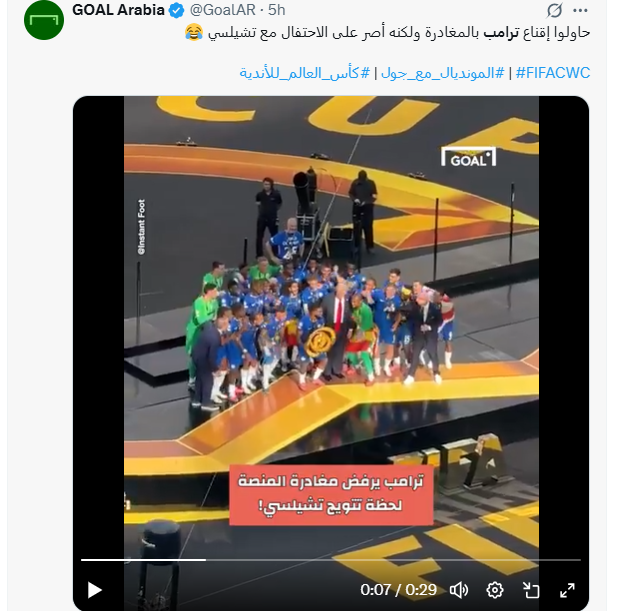Open GOAL Arabia profile avatar

coord(44,20)
